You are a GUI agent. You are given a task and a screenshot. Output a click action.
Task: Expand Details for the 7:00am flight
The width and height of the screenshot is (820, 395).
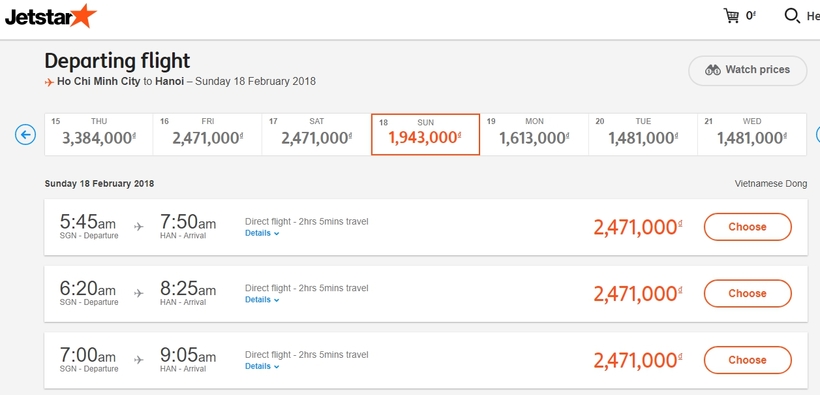tap(262, 366)
